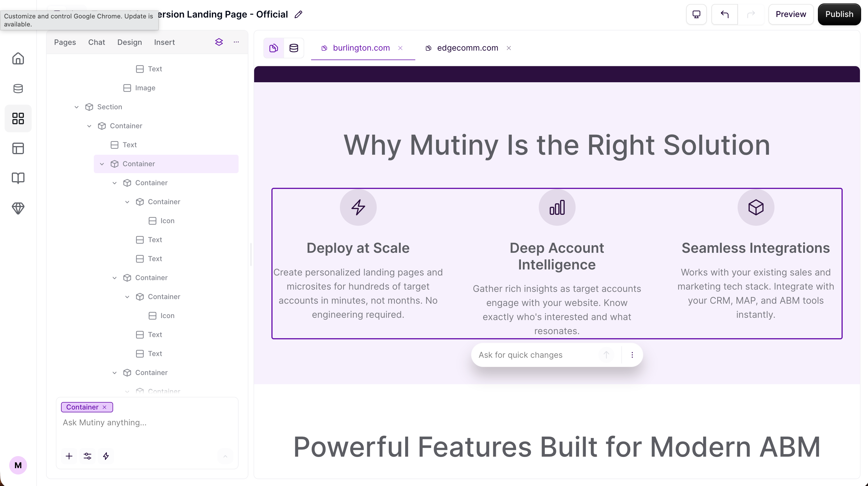The image size is (868, 486).
Task: Switch to the edgecomm.com tab
Action: pyautogui.click(x=467, y=48)
